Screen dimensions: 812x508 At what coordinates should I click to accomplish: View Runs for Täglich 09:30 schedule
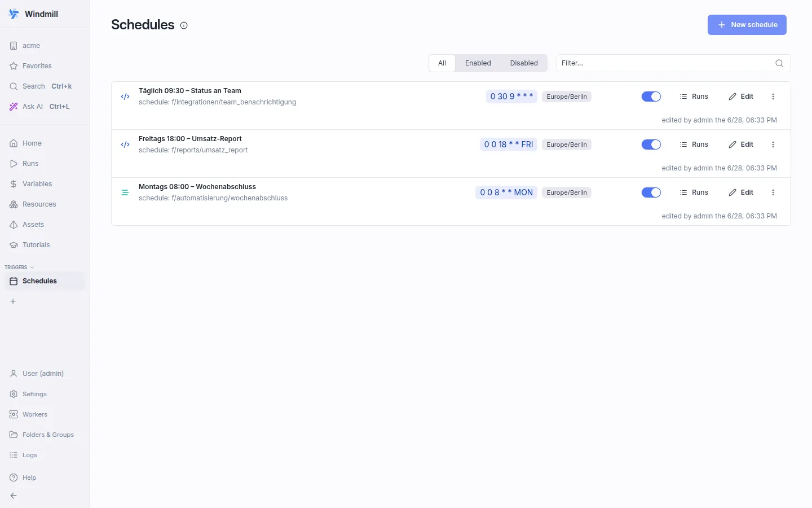tap(694, 97)
